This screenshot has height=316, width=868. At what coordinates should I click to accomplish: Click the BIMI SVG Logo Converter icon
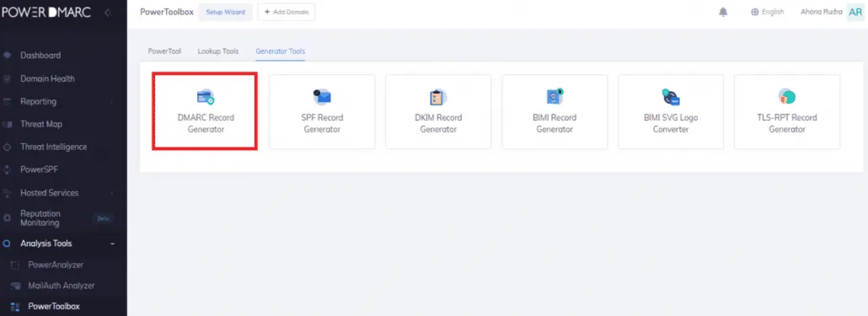point(671,97)
